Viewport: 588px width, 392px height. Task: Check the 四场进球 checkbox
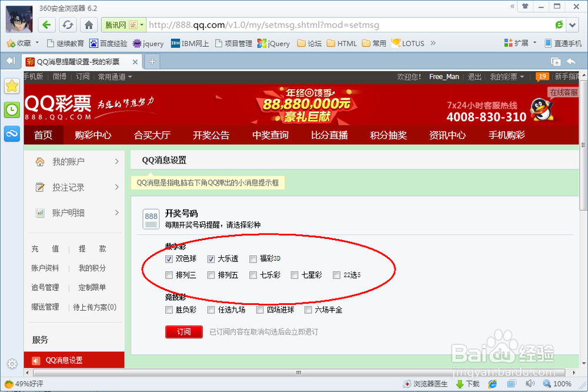coord(260,310)
